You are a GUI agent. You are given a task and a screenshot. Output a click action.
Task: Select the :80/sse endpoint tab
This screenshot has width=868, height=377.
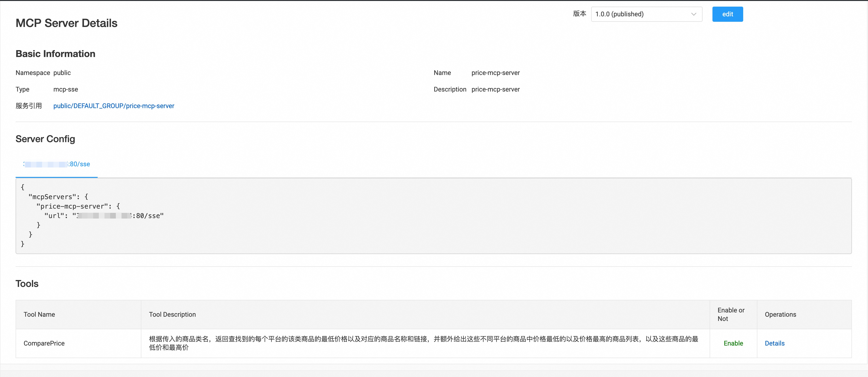[x=56, y=164]
